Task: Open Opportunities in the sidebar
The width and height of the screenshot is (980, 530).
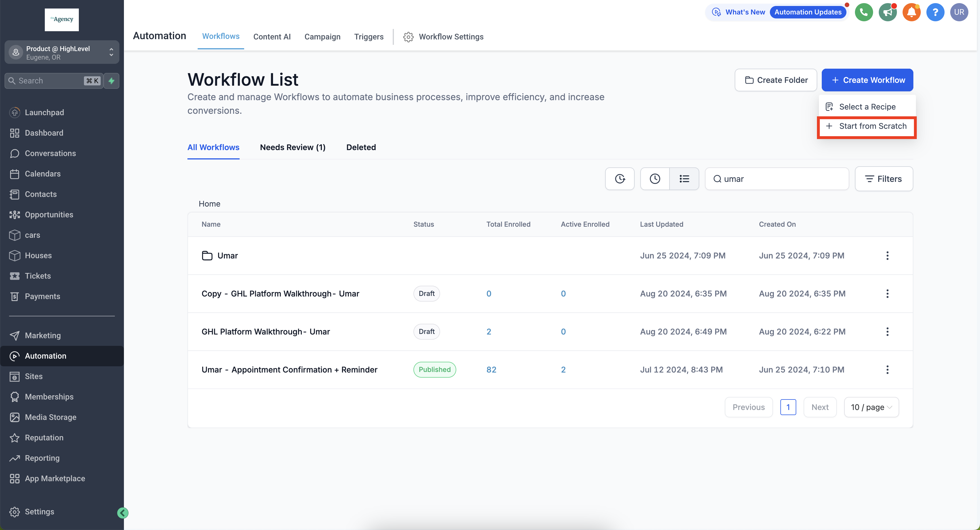Action: pyautogui.click(x=49, y=214)
